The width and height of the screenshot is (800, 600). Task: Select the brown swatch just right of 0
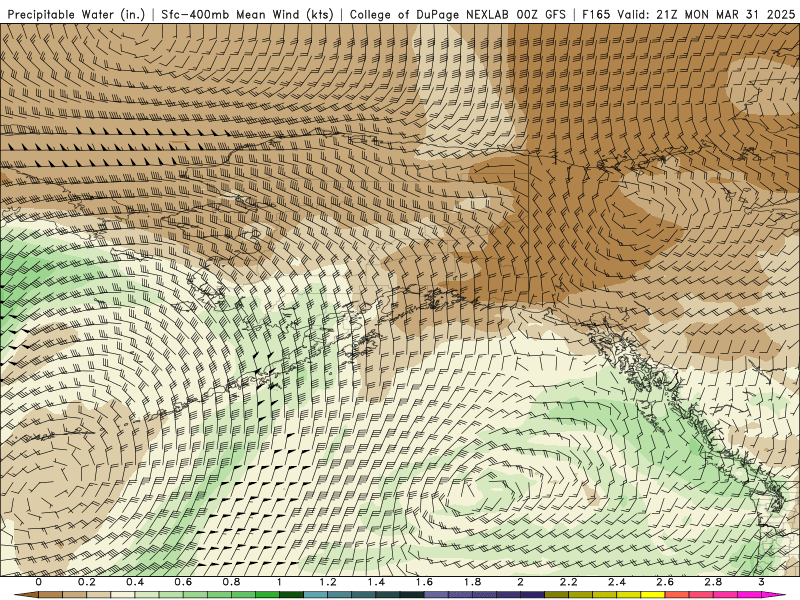51,594
